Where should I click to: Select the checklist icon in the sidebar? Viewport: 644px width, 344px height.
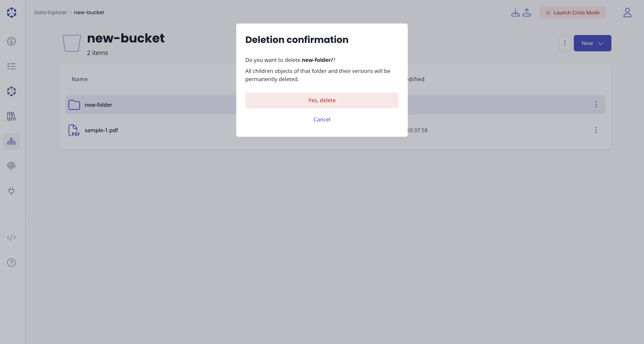point(11,66)
